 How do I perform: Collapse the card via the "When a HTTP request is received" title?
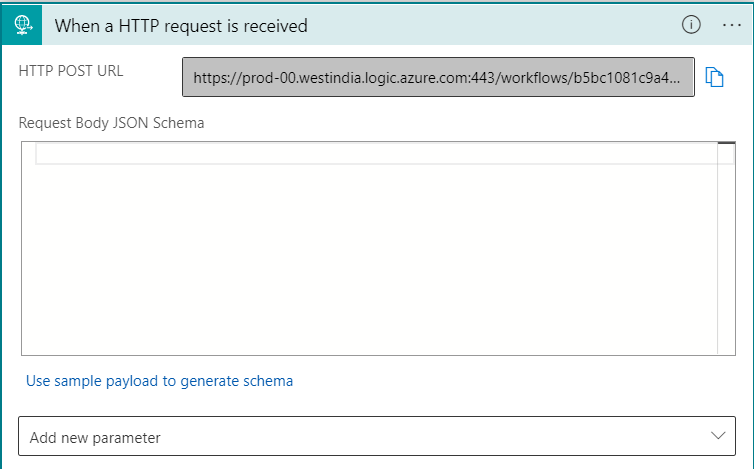pyautogui.click(x=181, y=26)
